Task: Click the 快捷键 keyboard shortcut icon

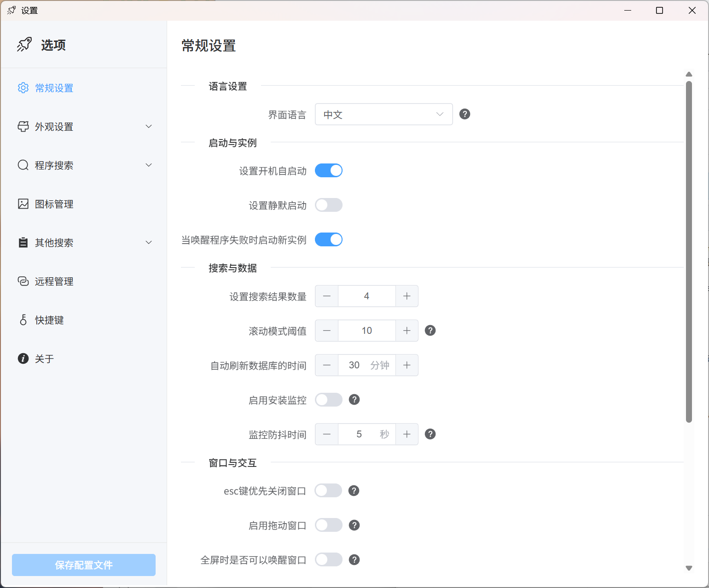Action: pos(23,320)
